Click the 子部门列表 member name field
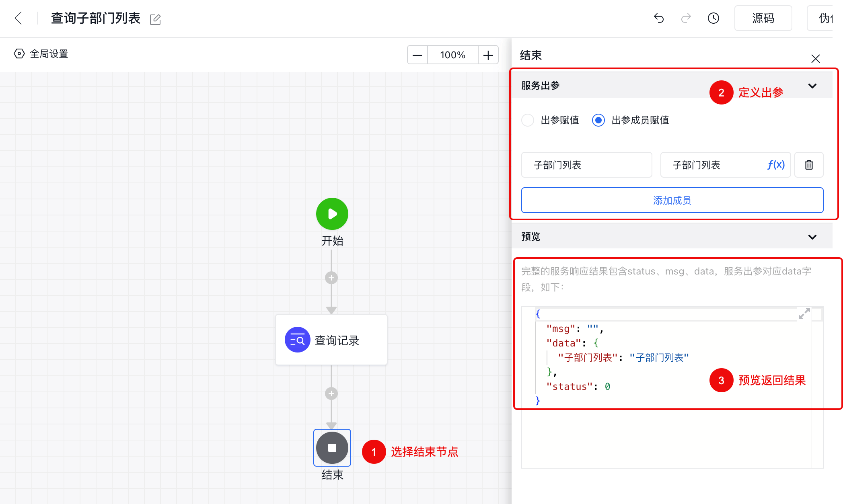The height and width of the screenshot is (504, 843). click(587, 165)
